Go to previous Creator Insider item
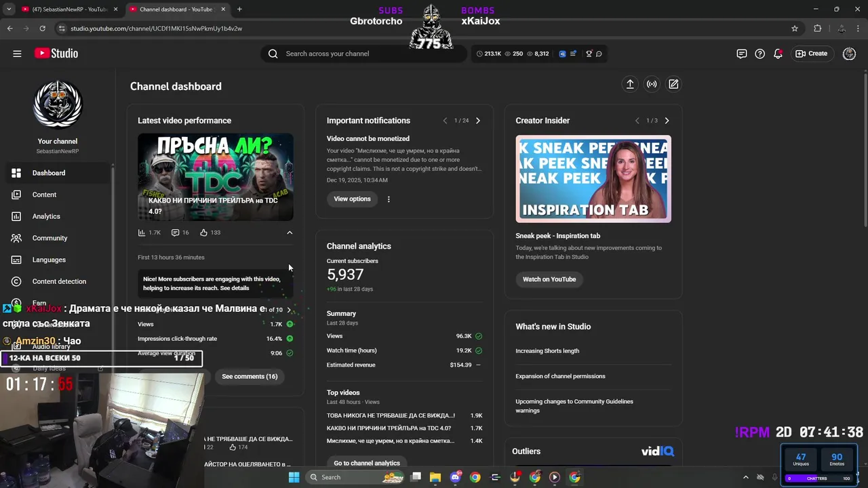 coord(637,121)
